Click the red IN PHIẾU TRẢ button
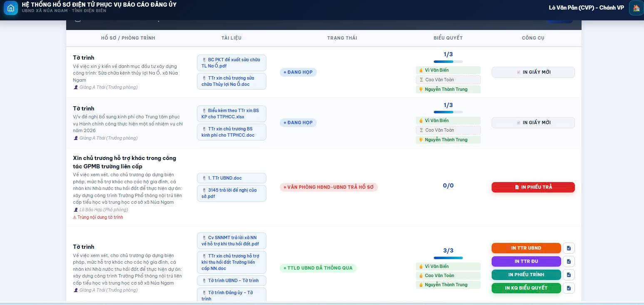644x305 pixels. [x=533, y=187]
